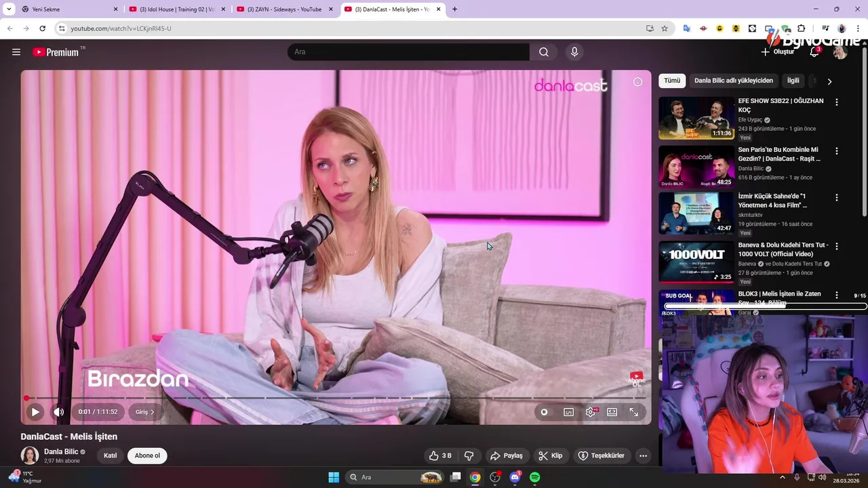Select the Tümü filter chip

[672, 81]
